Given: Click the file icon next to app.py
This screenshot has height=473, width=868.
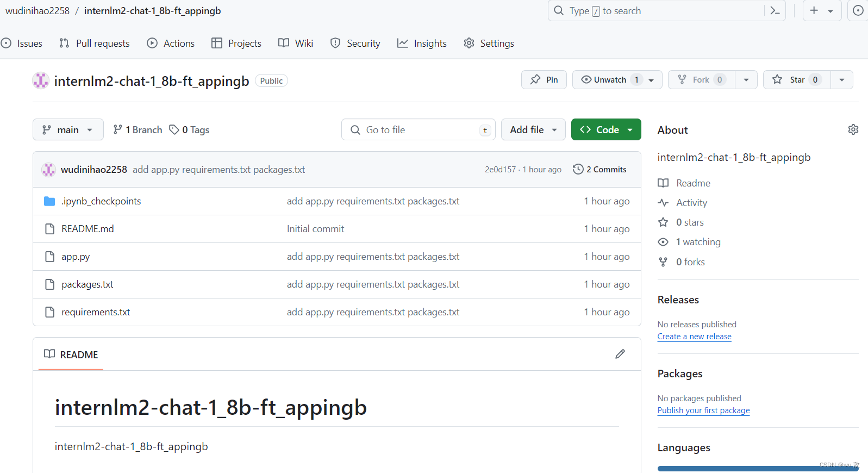Looking at the screenshot, I should coord(49,257).
